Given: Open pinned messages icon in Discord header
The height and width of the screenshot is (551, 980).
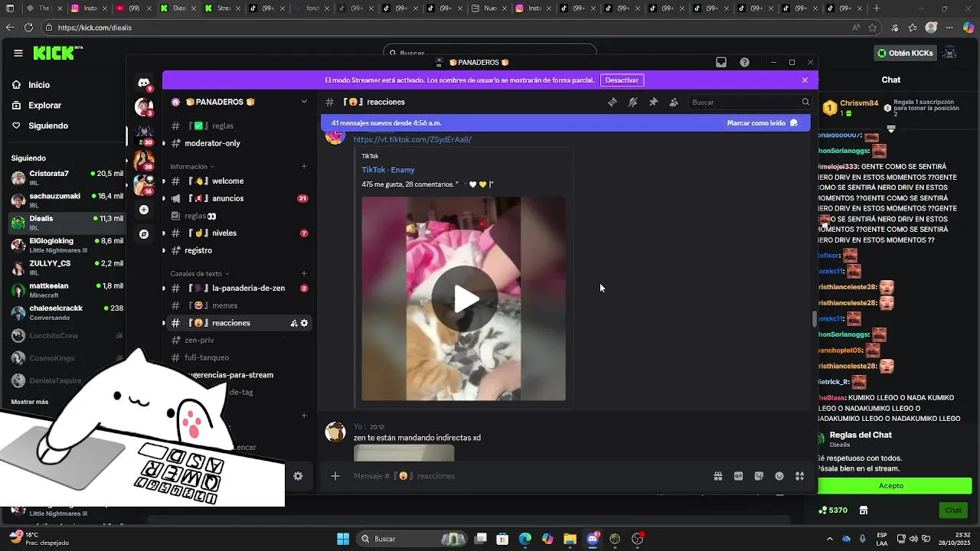Looking at the screenshot, I should pos(653,102).
